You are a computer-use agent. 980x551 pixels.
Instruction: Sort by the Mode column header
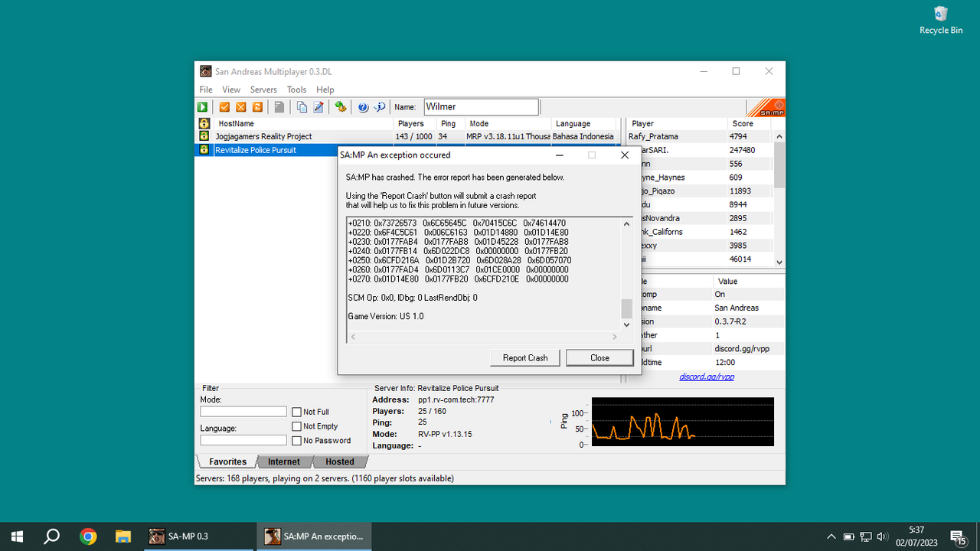click(x=508, y=123)
